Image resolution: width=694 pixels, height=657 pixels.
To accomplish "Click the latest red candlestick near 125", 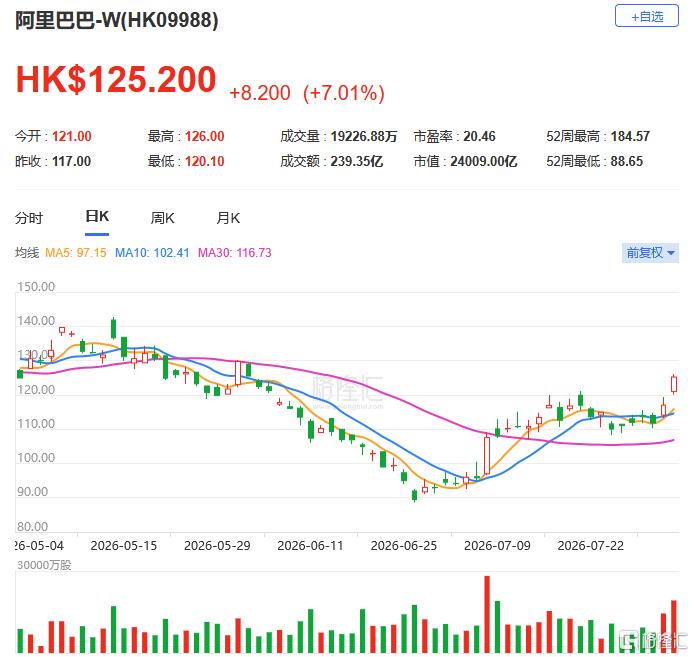I will pos(674,383).
